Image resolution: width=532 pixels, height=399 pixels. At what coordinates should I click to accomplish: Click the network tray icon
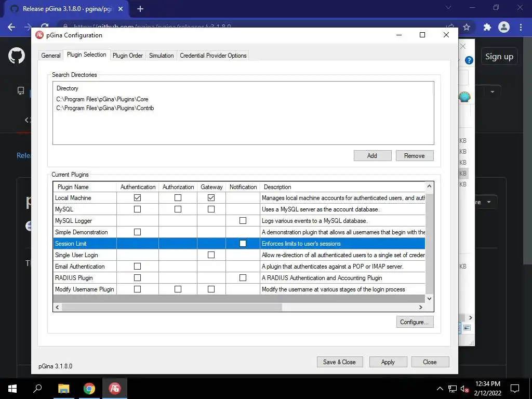point(452,389)
